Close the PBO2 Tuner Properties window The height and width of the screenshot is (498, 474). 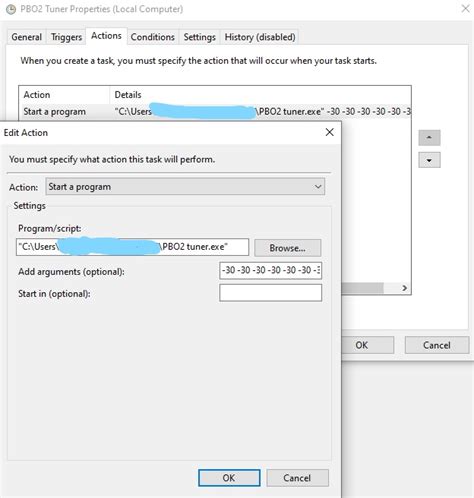tap(466, 9)
